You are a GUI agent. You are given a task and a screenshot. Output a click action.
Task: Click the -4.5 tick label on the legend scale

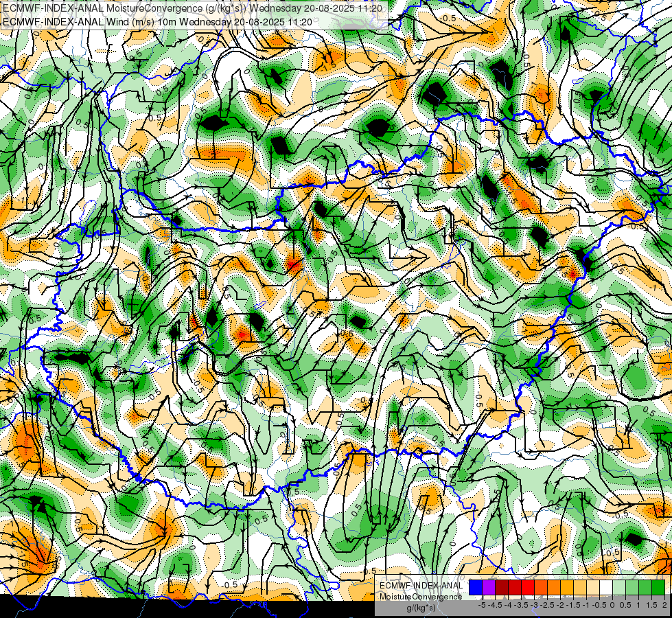point(496,605)
